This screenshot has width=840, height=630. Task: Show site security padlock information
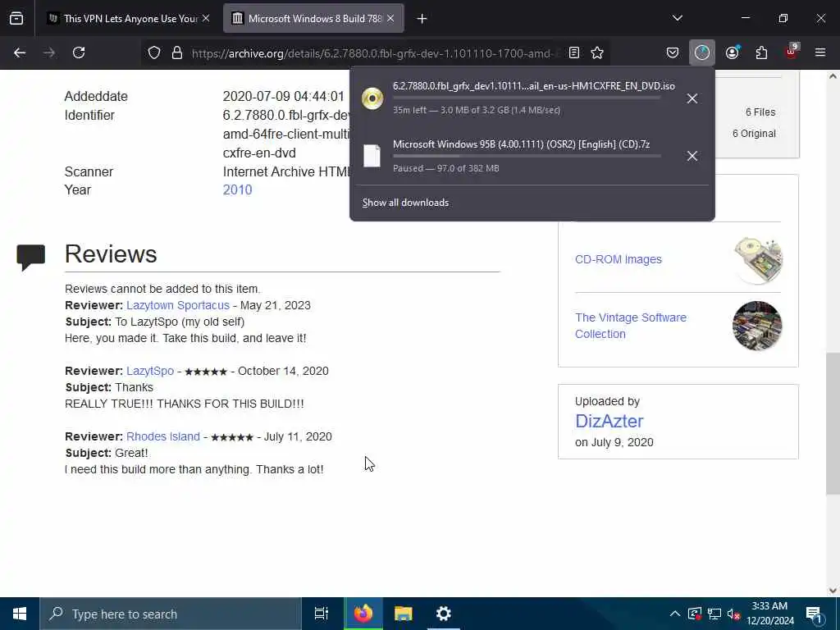click(x=177, y=52)
